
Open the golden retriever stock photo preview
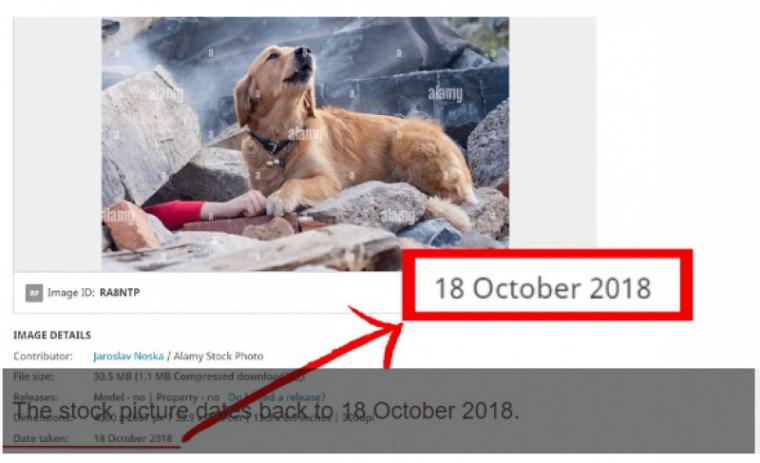305,144
